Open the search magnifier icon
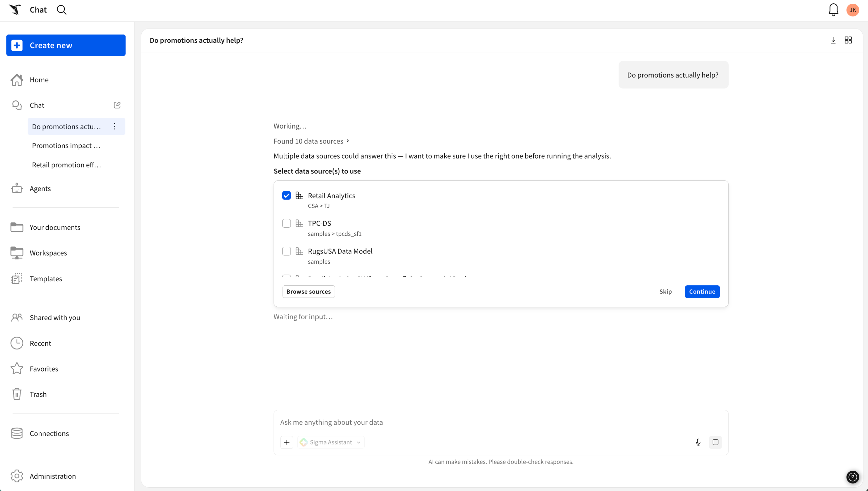Screen dimensions: 868x491 61,10
